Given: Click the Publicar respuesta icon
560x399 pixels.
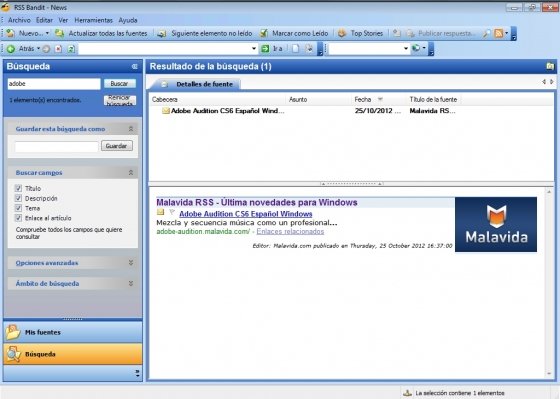Looking at the screenshot, I should pos(411,33).
